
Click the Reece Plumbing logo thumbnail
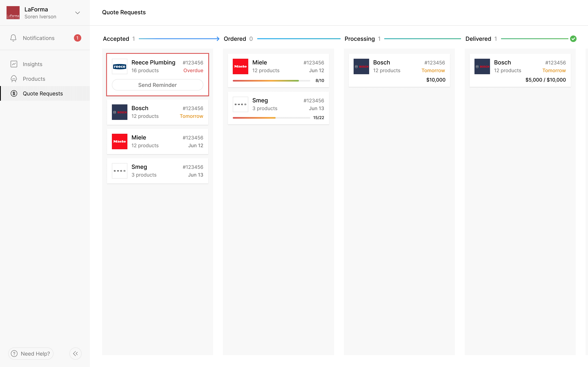[x=120, y=66]
